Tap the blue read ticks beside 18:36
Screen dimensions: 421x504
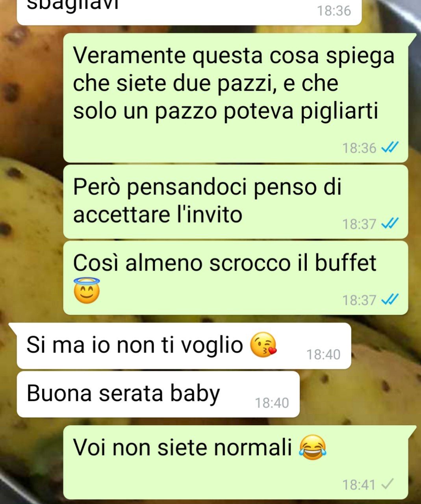(390, 148)
